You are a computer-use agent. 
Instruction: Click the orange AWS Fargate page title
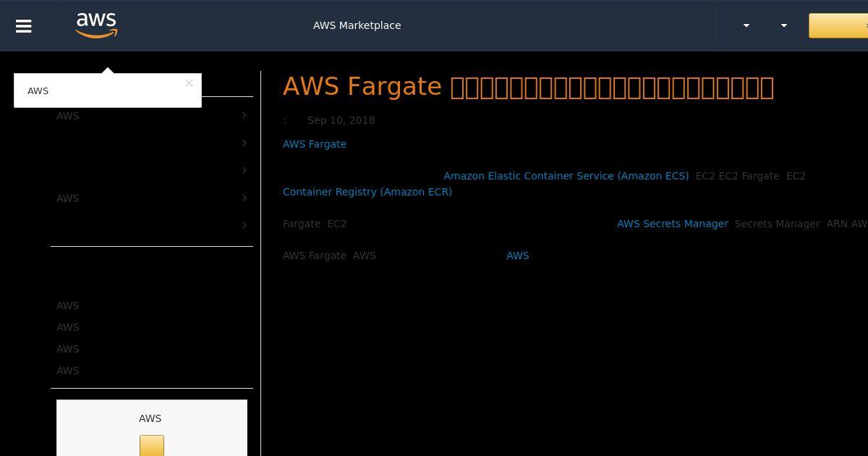point(528,87)
